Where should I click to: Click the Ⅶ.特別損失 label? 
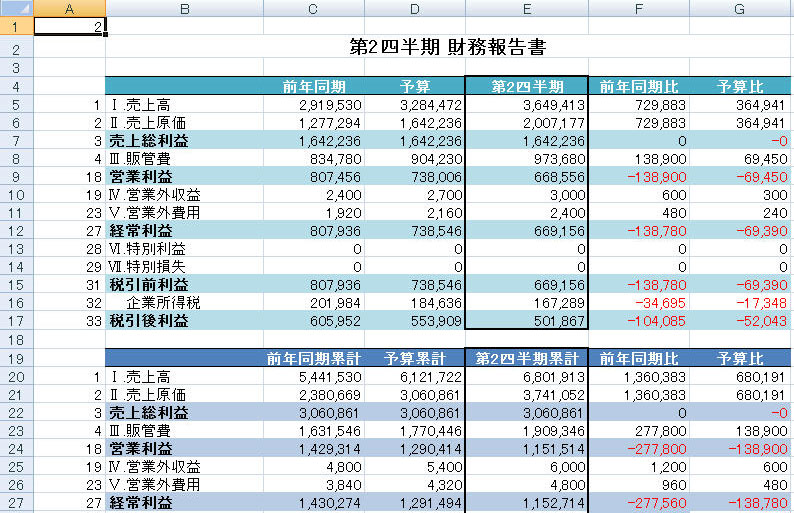[x=147, y=267]
